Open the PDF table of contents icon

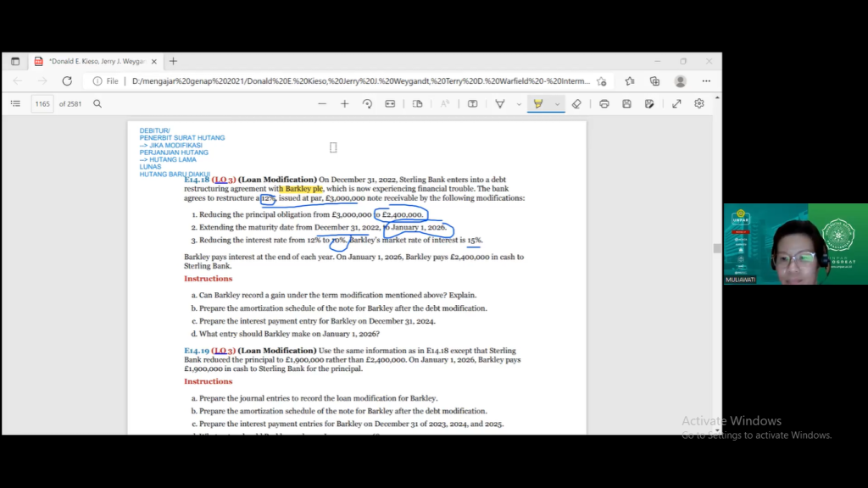point(15,103)
